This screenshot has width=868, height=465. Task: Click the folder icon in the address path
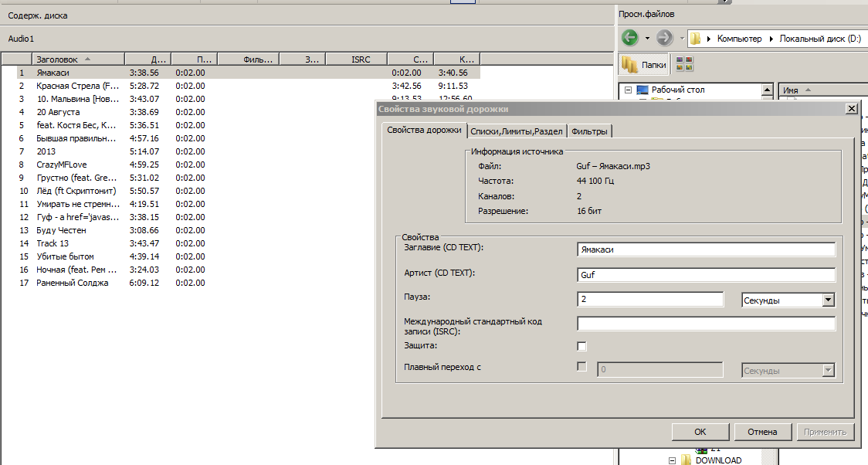695,39
